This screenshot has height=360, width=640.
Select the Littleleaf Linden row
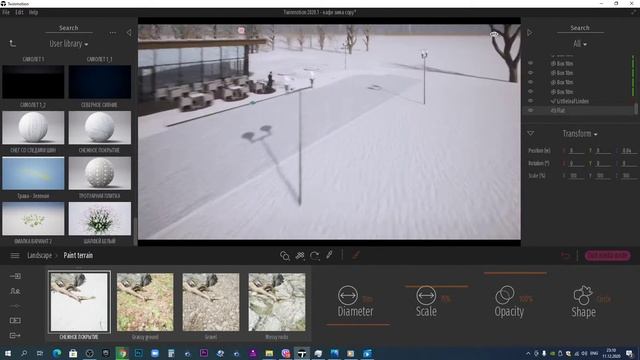tap(580, 101)
